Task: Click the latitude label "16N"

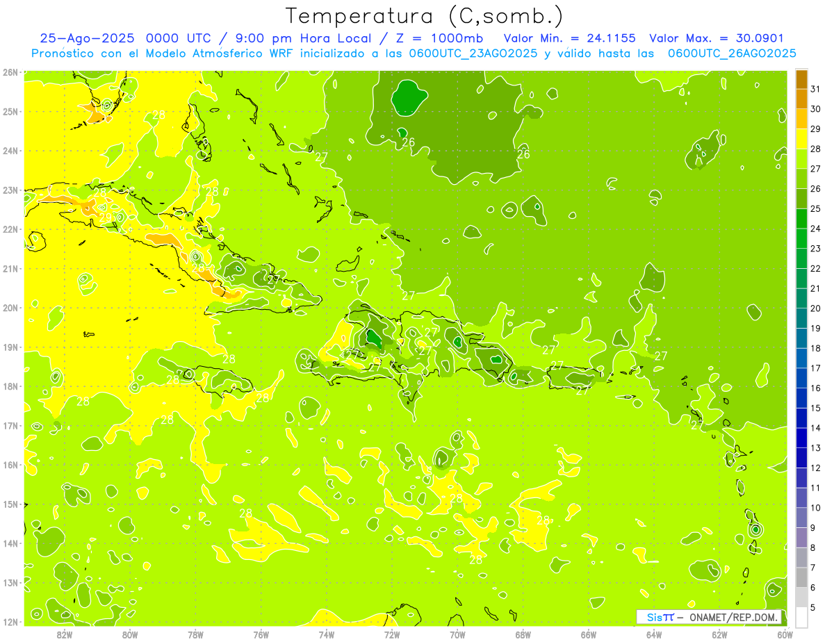Action: [x=10, y=465]
